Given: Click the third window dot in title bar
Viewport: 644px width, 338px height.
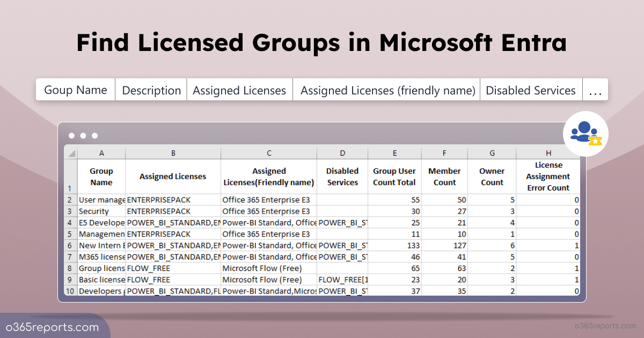Looking at the screenshot, I should [94, 136].
